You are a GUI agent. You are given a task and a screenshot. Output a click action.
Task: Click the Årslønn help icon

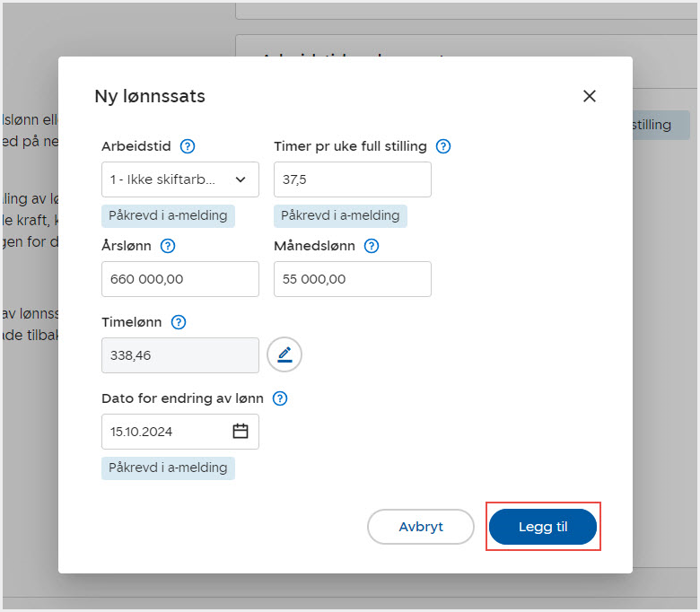pyautogui.click(x=167, y=246)
